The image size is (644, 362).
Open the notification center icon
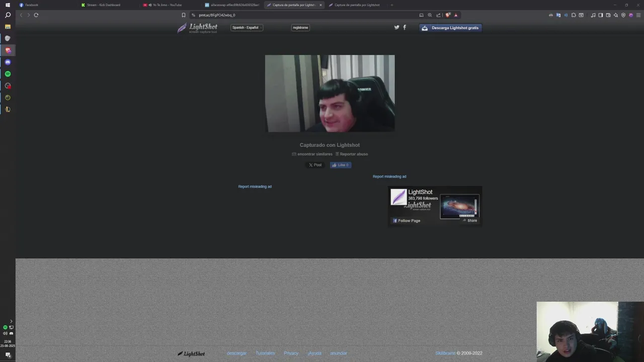click(8, 355)
